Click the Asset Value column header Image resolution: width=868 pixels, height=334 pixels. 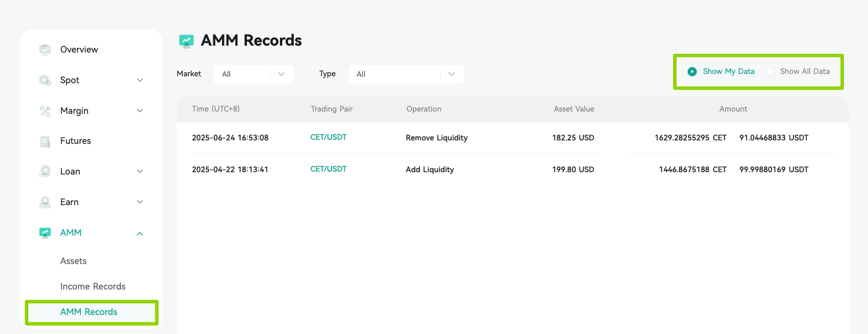(574, 109)
